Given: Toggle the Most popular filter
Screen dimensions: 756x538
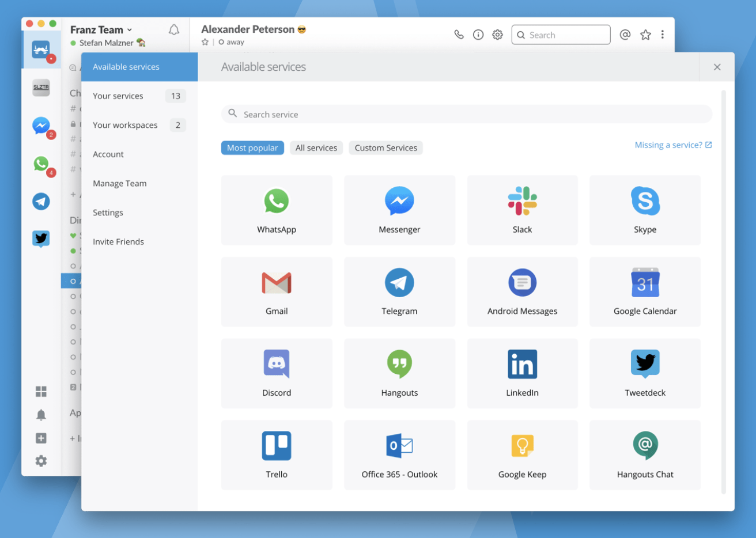Looking at the screenshot, I should pos(252,148).
